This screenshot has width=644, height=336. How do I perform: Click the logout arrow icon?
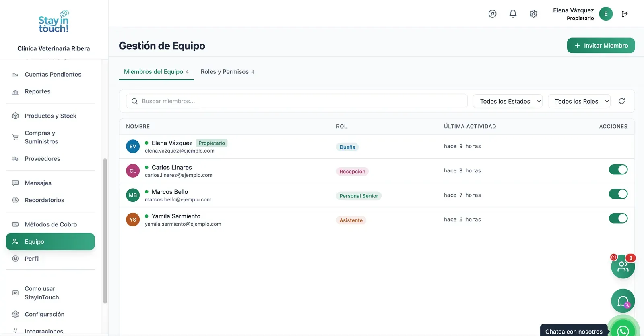[625, 14]
